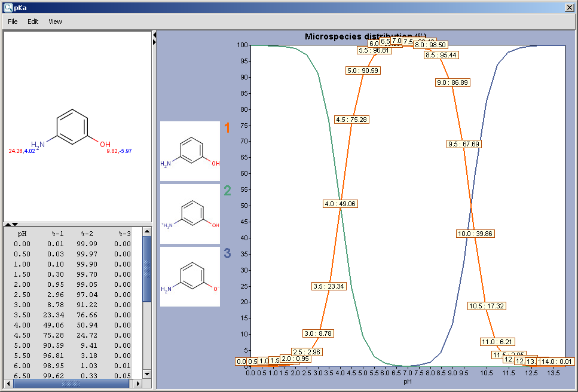Viewport: 578px width, 392px height.
Task: Open the Edit menu
Action: [33, 22]
